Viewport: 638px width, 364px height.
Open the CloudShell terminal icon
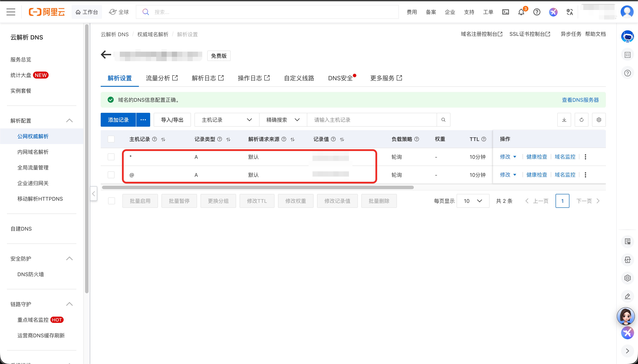pyautogui.click(x=505, y=12)
